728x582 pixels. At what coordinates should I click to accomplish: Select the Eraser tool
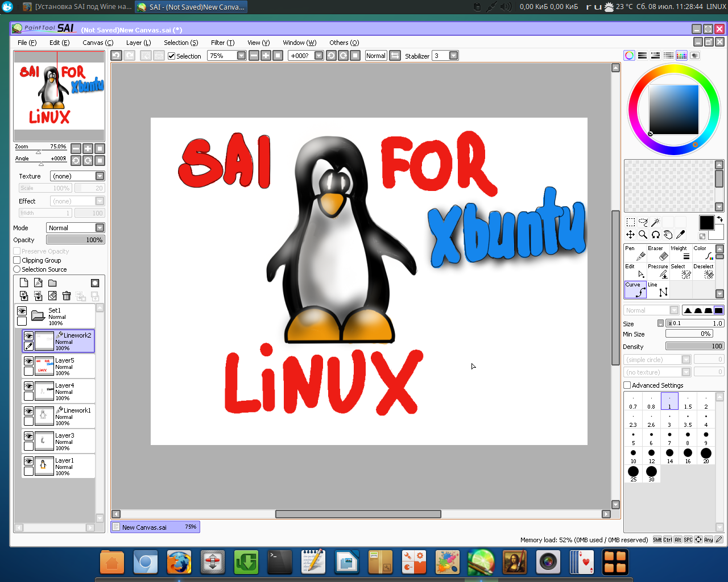tap(657, 253)
